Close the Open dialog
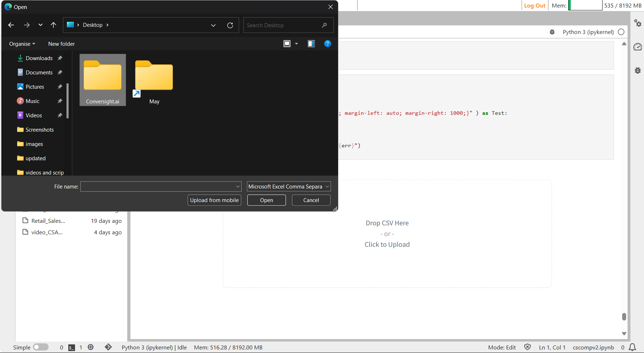This screenshot has height=353, width=644. [x=331, y=7]
